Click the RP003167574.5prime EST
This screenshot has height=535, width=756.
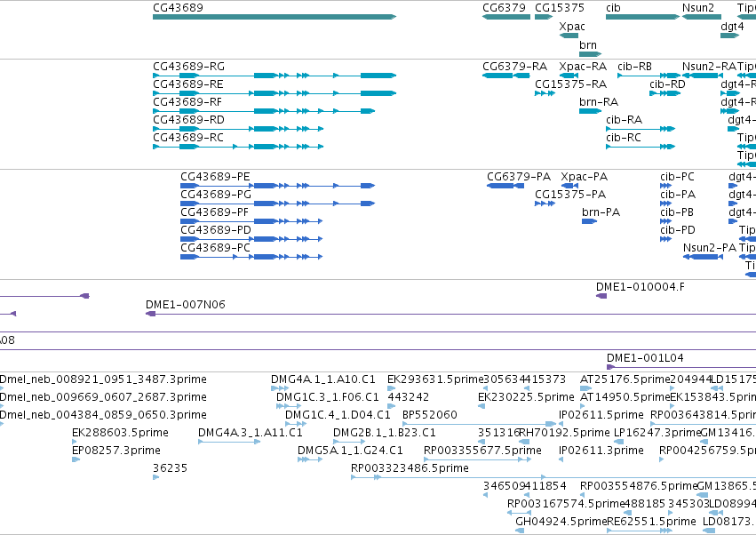pyautogui.click(x=520, y=513)
